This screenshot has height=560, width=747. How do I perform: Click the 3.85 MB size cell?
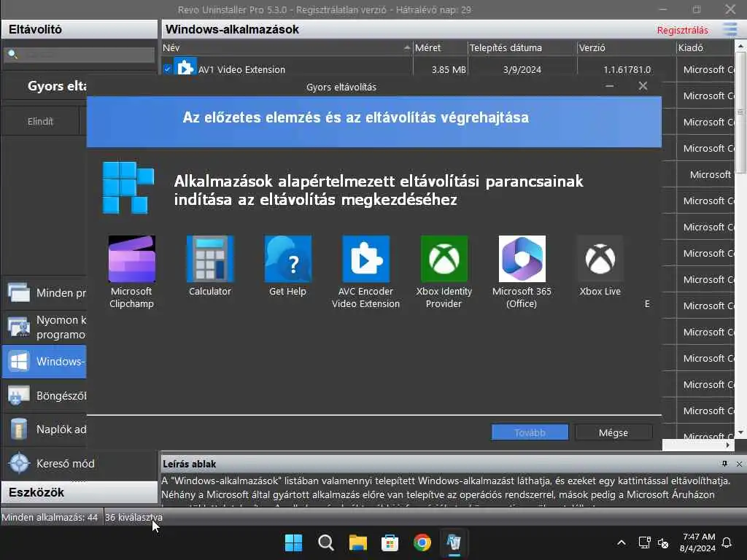449,69
